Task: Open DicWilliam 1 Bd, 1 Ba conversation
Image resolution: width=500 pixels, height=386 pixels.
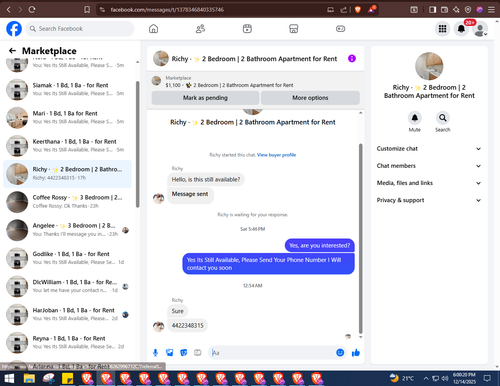Action: tap(68, 286)
